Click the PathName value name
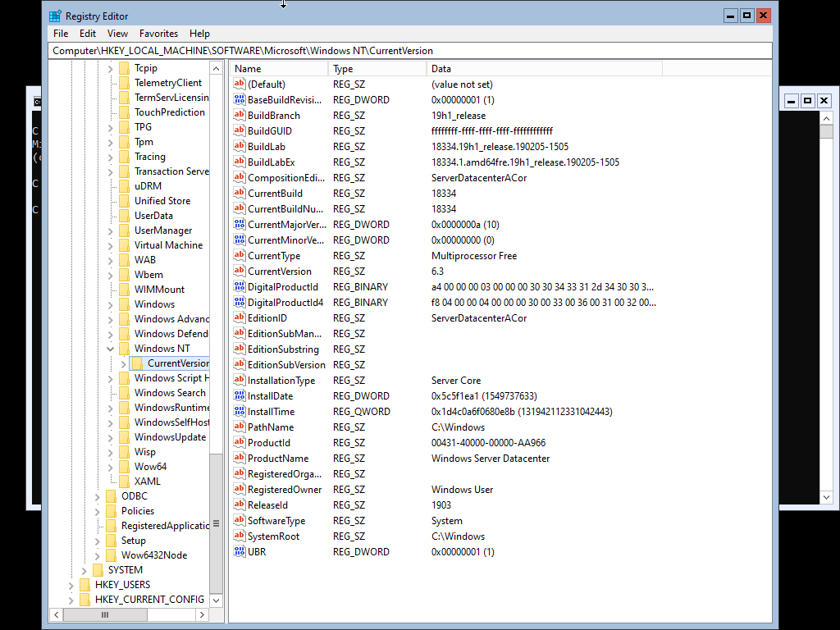 (271, 427)
